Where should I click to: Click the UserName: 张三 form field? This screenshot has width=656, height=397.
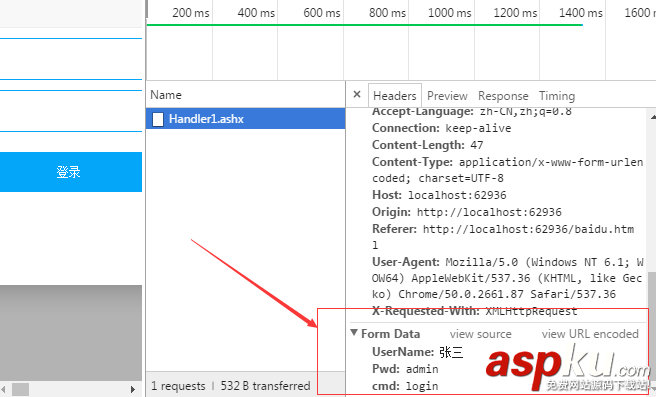(x=418, y=352)
